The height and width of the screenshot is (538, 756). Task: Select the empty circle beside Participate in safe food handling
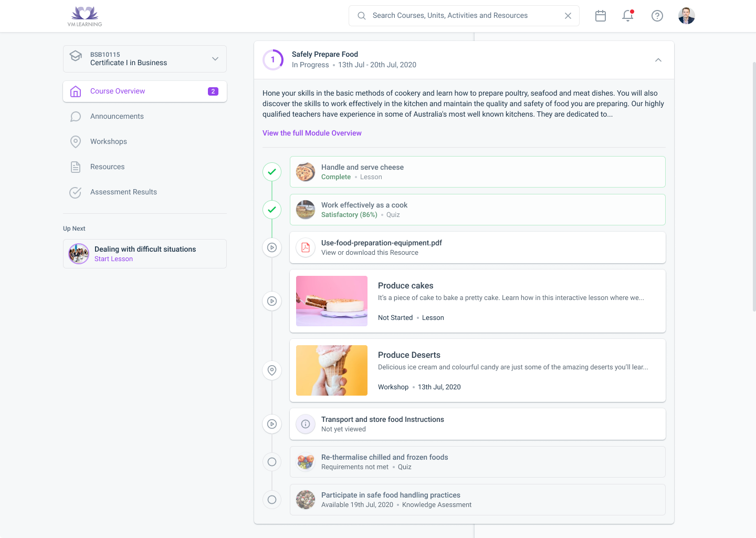coord(271,500)
